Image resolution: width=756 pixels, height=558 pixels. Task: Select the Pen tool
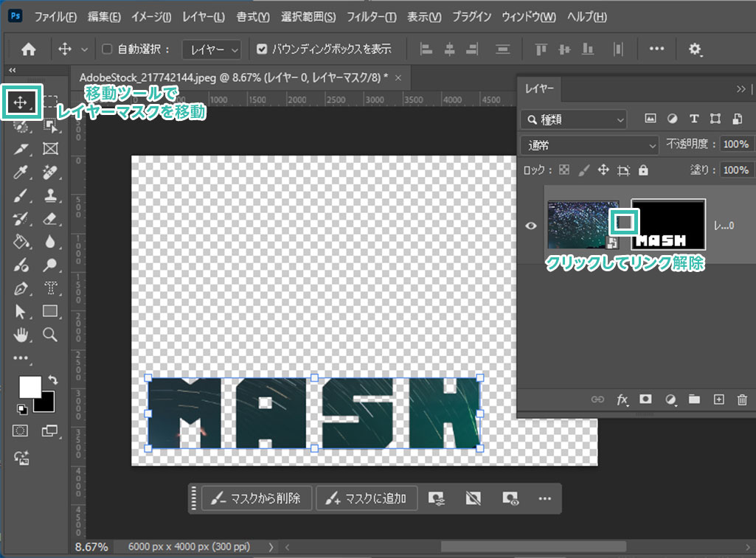[20, 288]
